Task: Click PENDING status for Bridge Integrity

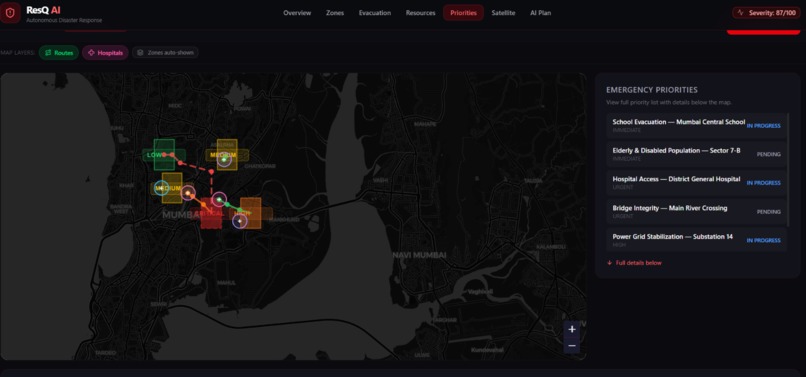Action: (768, 212)
